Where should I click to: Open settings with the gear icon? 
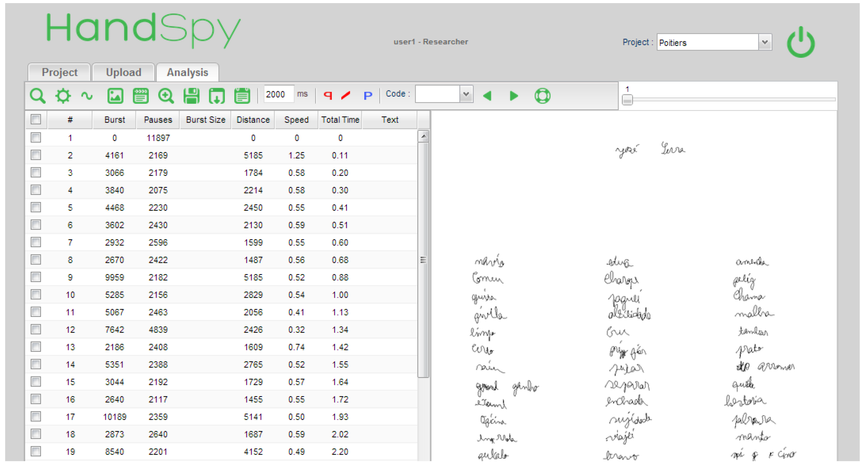click(63, 96)
